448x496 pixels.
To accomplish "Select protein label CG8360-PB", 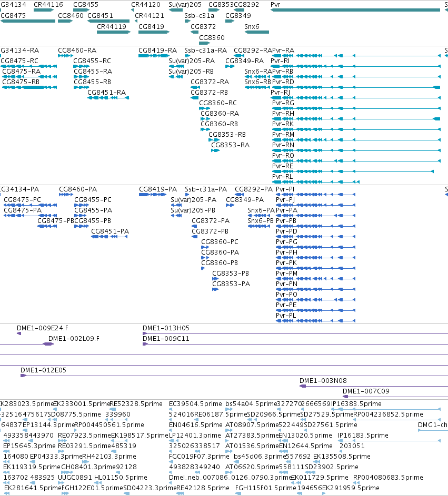I will pyautogui.click(x=220, y=263).
